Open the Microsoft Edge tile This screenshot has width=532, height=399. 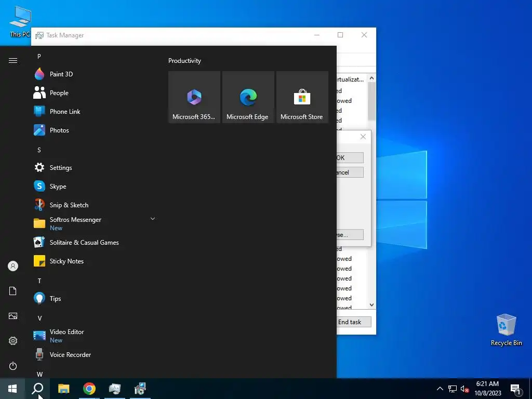[x=248, y=97]
